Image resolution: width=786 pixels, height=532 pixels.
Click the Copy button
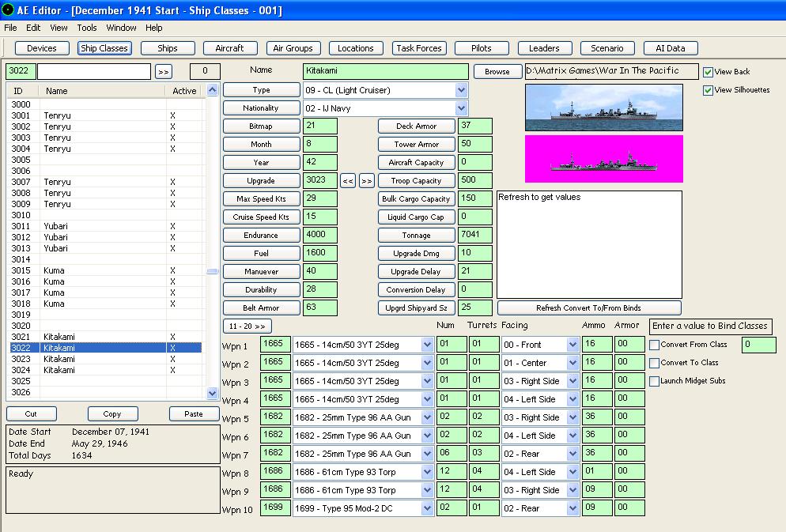(111, 413)
